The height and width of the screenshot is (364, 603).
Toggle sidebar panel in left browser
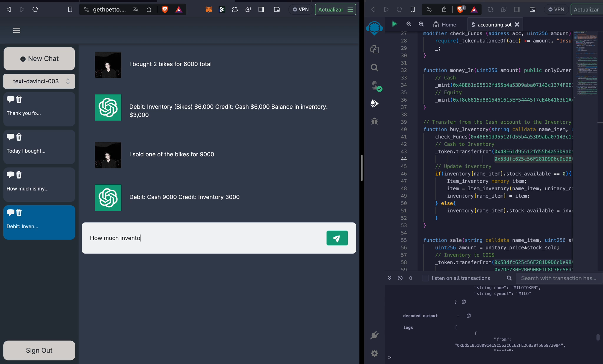(x=261, y=9)
